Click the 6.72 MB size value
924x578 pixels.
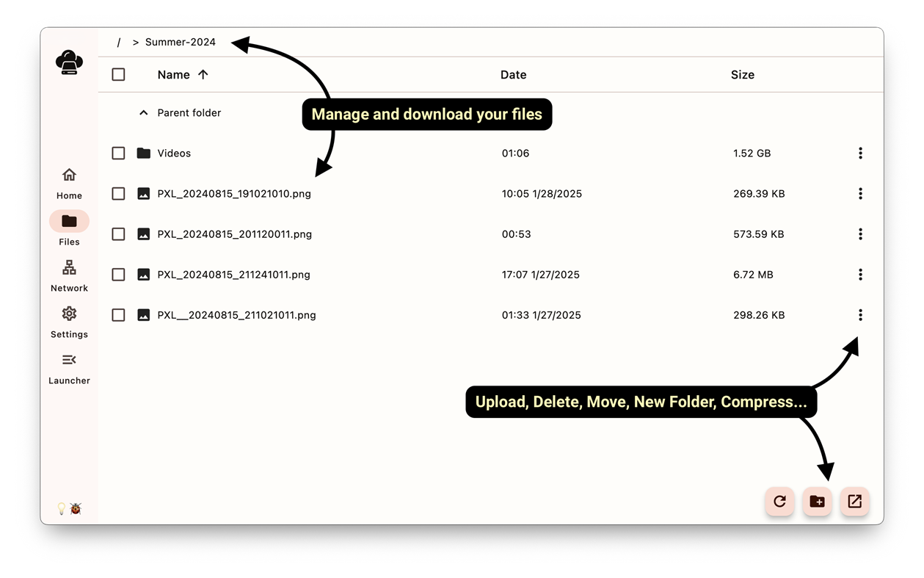point(753,275)
